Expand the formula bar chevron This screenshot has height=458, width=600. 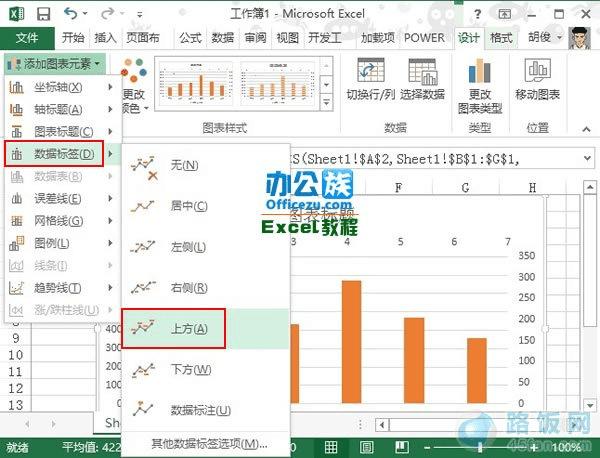click(x=587, y=158)
